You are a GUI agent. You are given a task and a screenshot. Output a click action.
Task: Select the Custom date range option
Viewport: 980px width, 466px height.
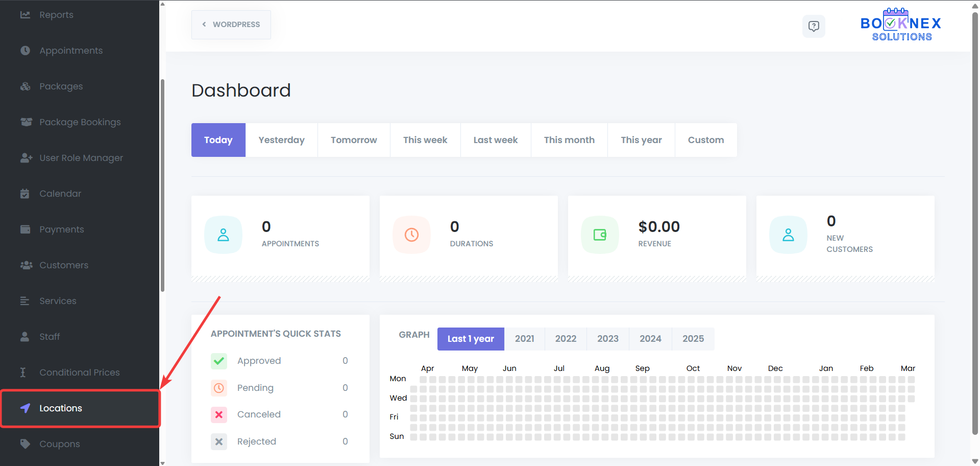click(x=705, y=140)
